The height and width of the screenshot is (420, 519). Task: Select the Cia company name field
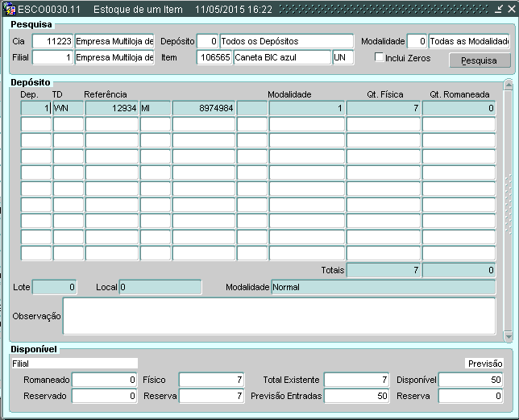pos(114,41)
